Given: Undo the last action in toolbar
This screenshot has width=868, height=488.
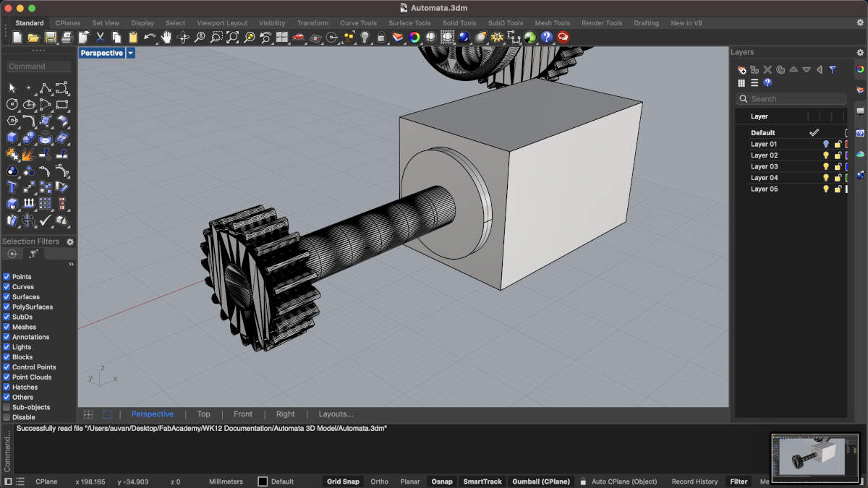Looking at the screenshot, I should (150, 37).
